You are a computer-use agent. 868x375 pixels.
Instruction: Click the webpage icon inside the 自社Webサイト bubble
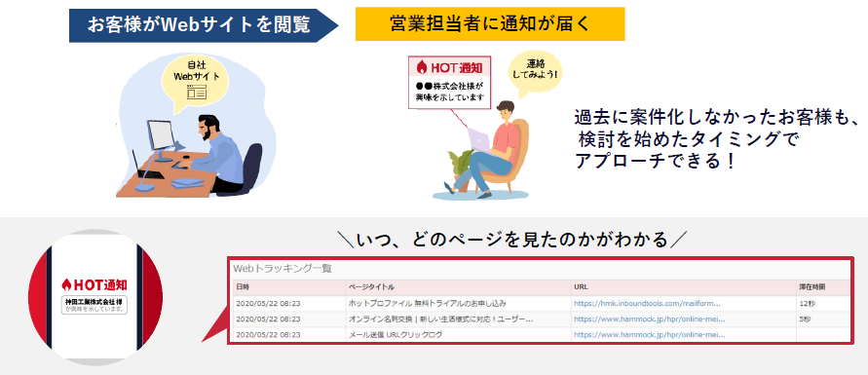[x=197, y=93]
